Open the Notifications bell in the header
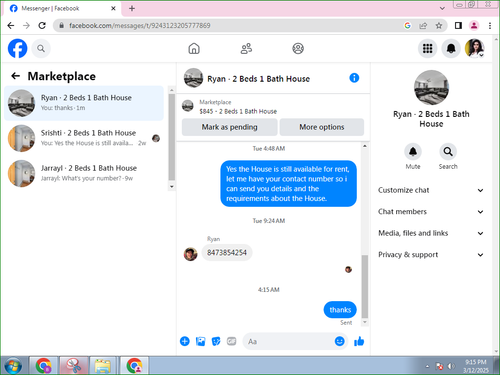This screenshot has width=500, height=375. (451, 49)
